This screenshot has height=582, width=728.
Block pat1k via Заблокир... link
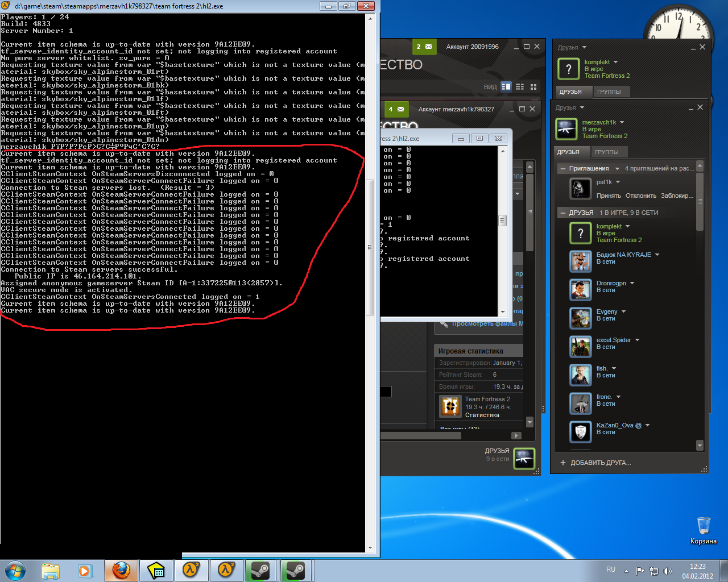(677, 196)
